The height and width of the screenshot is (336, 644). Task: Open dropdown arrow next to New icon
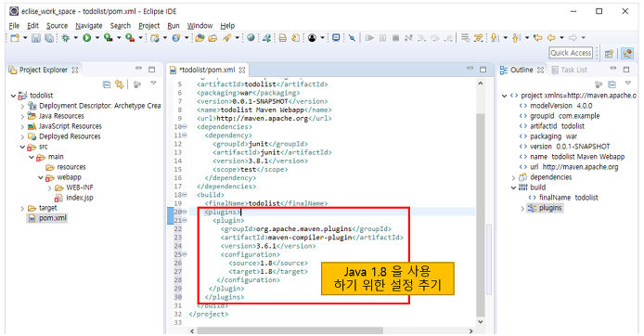click(x=25, y=38)
